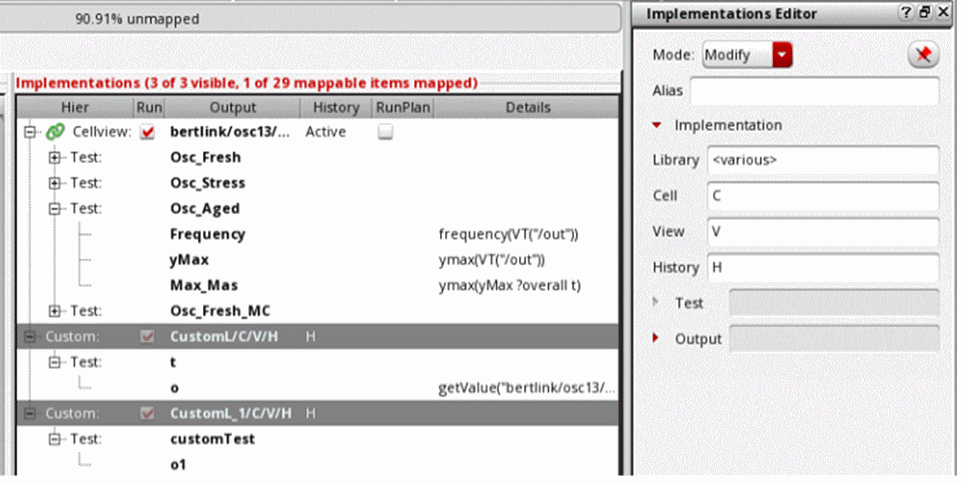The height and width of the screenshot is (485, 961).
Task: Click the Cell field containing C
Action: (823, 196)
